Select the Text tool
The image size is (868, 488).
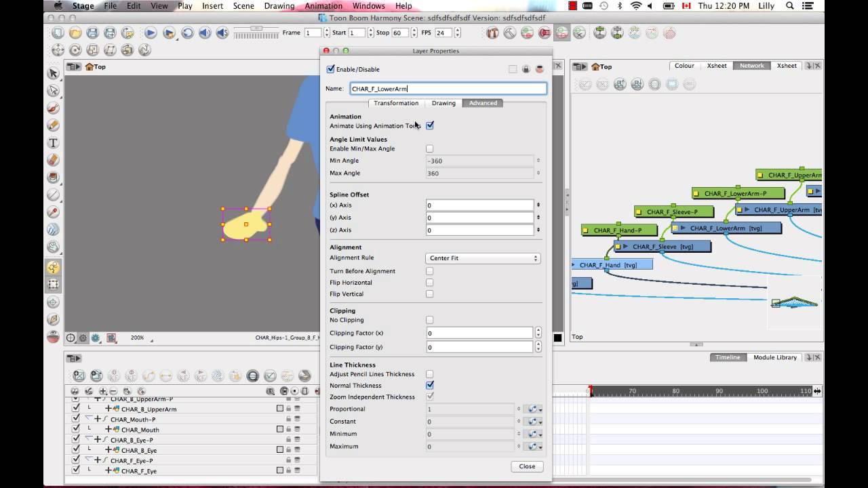pyautogui.click(x=53, y=143)
